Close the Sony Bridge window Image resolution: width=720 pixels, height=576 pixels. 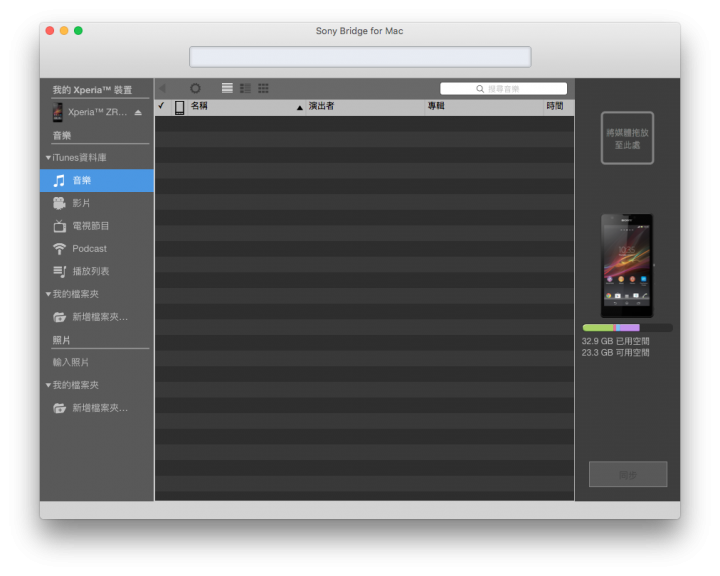pyautogui.click(x=50, y=31)
